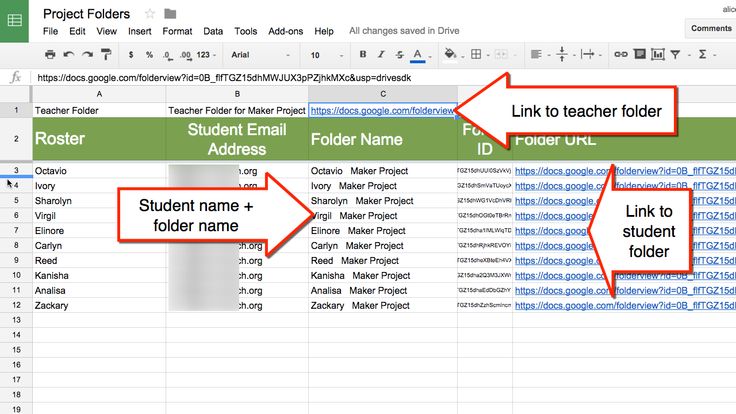Select the 'Student Email Address' header cell

click(x=237, y=139)
